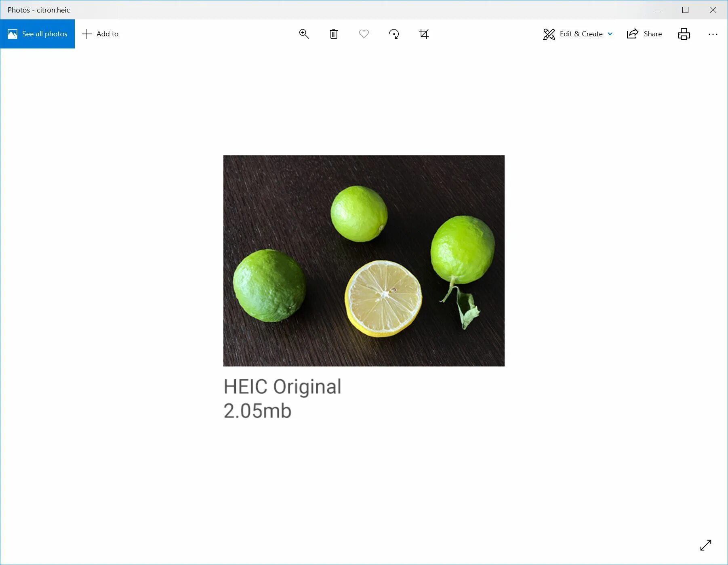
Task: Click the Share arrow icon
Action: click(633, 34)
